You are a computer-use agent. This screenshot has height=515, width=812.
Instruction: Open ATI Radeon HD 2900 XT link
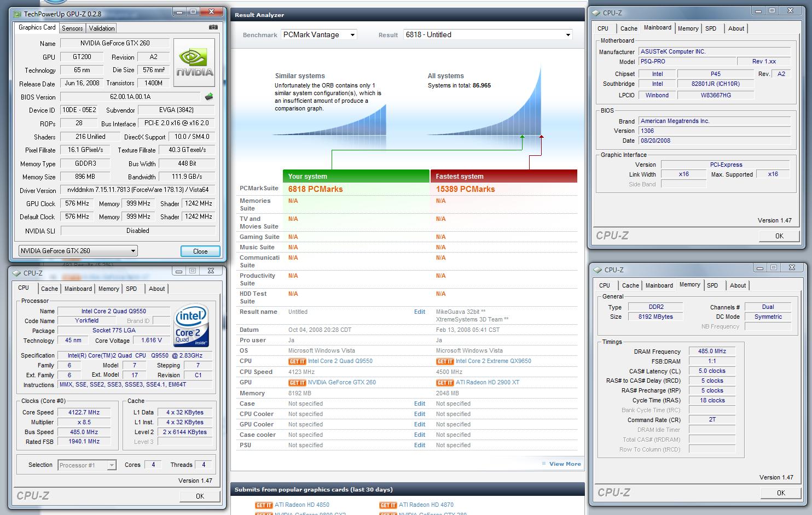(x=488, y=383)
